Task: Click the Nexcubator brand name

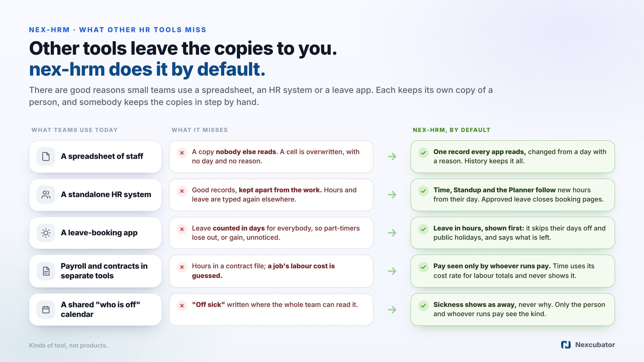Action: point(595,345)
